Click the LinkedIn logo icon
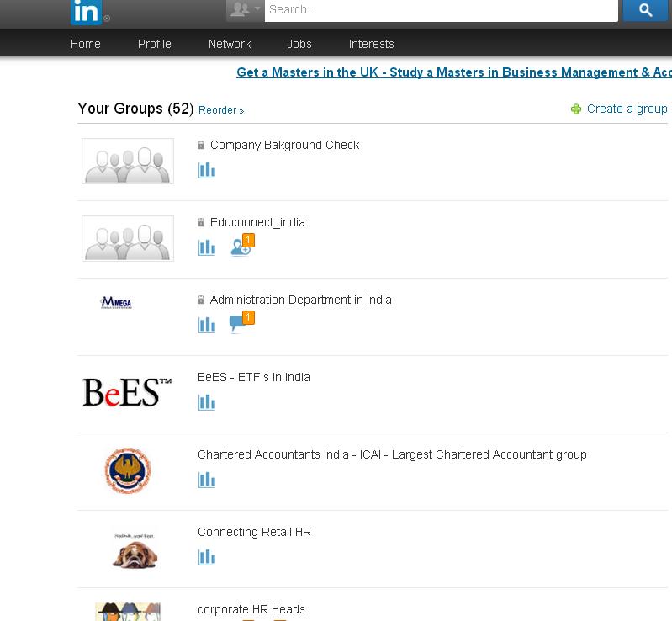Image resolution: width=672 pixels, height=621 pixels. coord(86,12)
